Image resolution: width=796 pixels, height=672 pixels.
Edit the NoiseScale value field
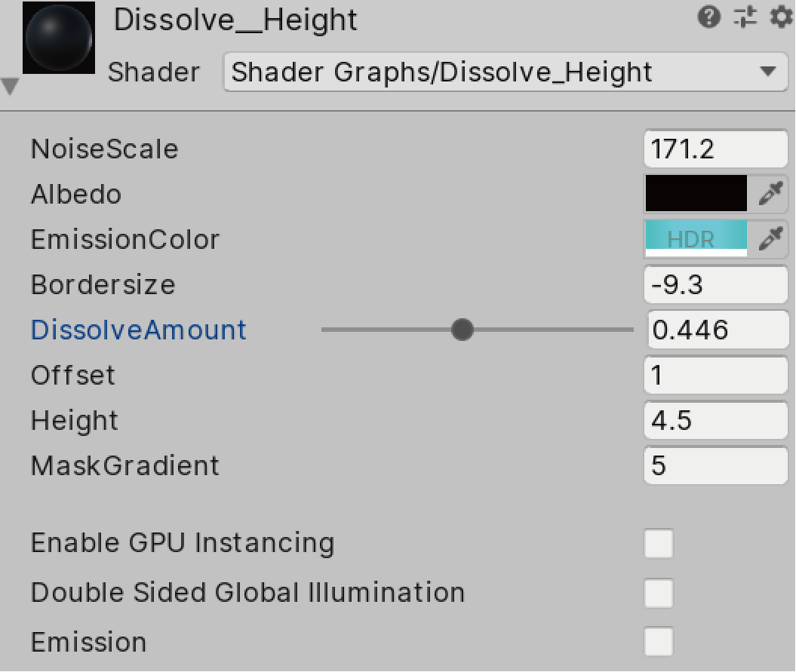tap(716, 149)
